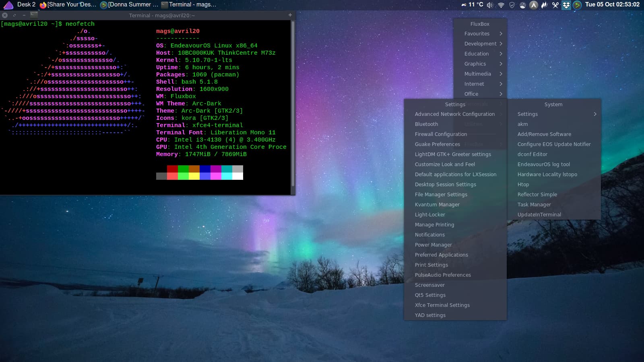Click the yellow block in neofetch's bottom color row
The height and width of the screenshot is (362, 644).
(194, 176)
